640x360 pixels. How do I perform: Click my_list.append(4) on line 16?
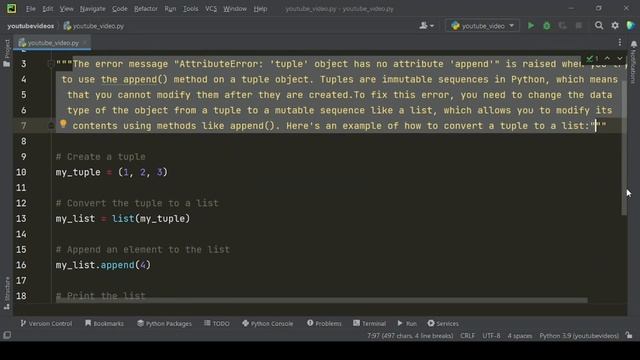click(103, 265)
